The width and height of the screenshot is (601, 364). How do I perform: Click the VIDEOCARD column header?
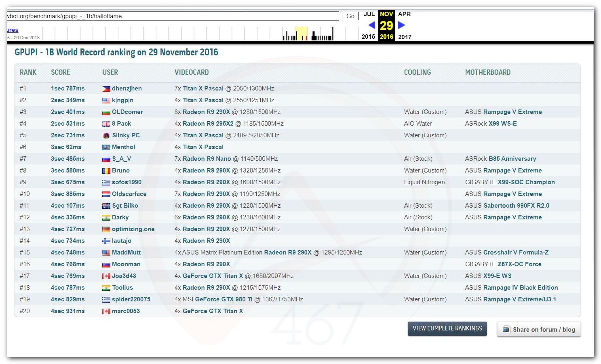tap(192, 72)
